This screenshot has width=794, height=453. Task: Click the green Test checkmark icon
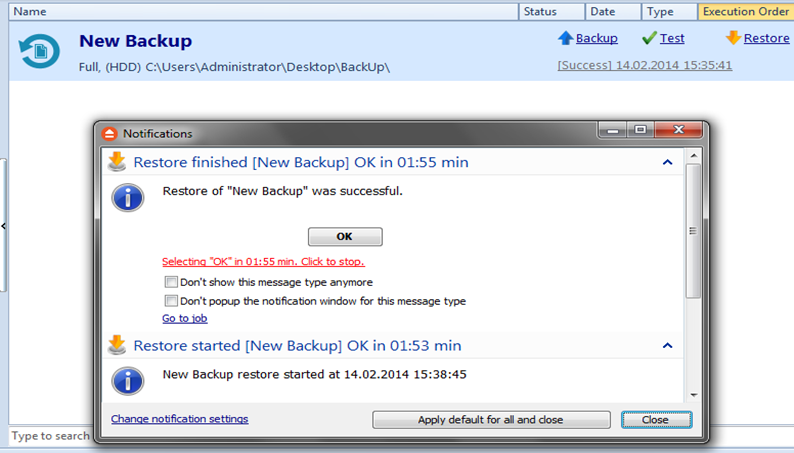649,38
